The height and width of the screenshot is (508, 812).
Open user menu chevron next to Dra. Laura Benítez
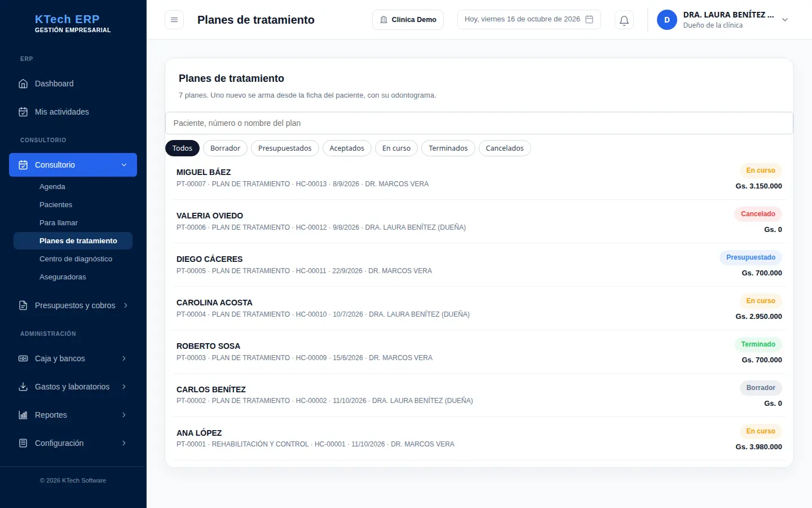[785, 20]
